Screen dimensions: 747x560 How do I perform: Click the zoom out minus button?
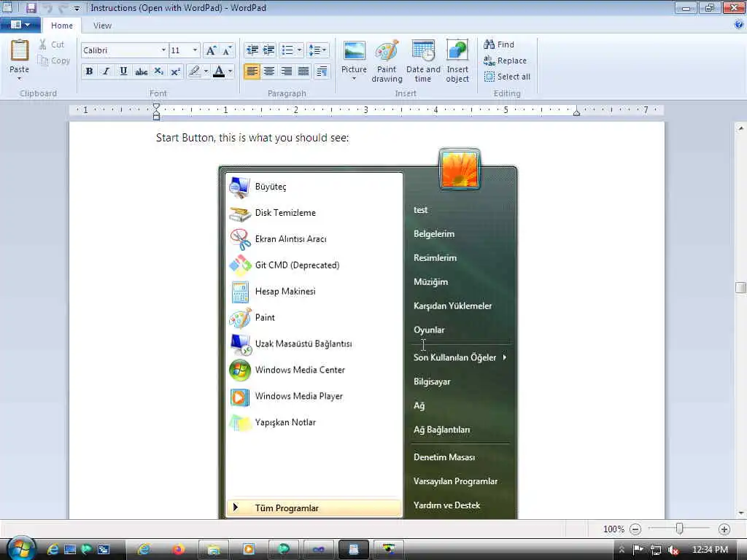(x=635, y=529)
